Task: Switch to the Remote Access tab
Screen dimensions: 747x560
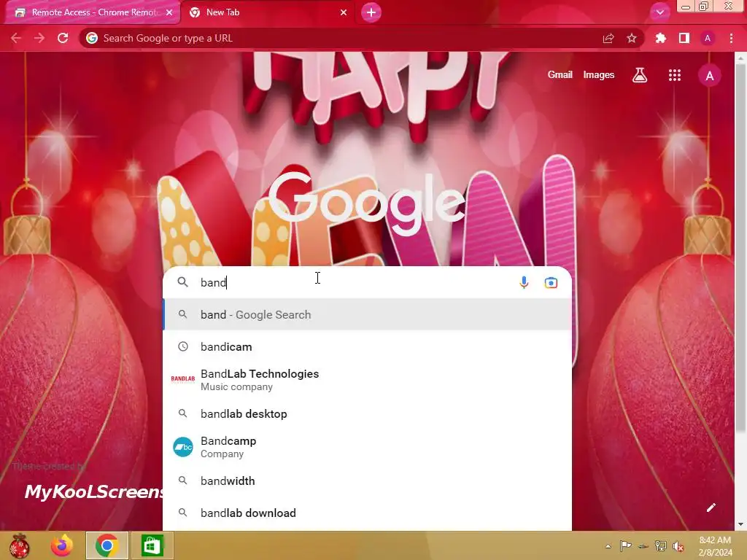Action: point(93,12)
